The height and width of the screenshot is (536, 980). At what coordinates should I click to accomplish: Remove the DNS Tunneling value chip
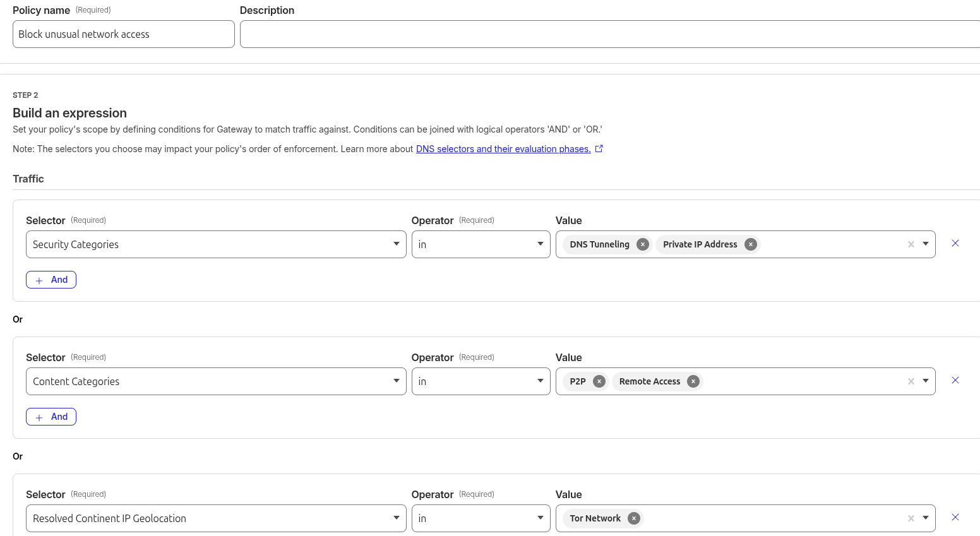[x=643, y=244]
